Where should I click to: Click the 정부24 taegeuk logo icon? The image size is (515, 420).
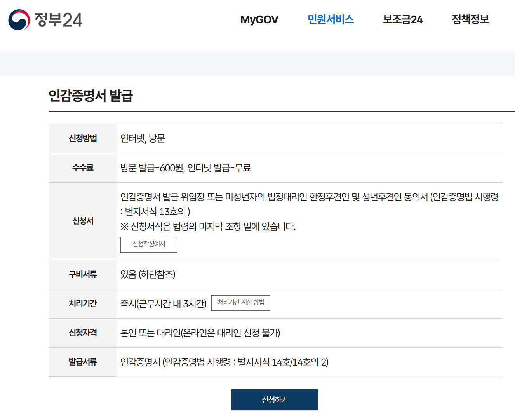click(19, 20)
